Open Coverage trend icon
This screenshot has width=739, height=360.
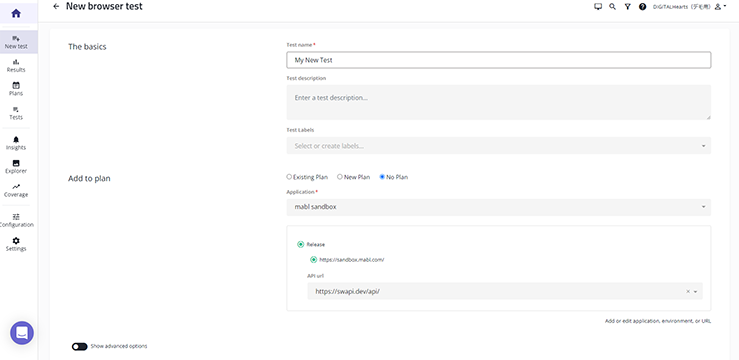coord(16,187)
